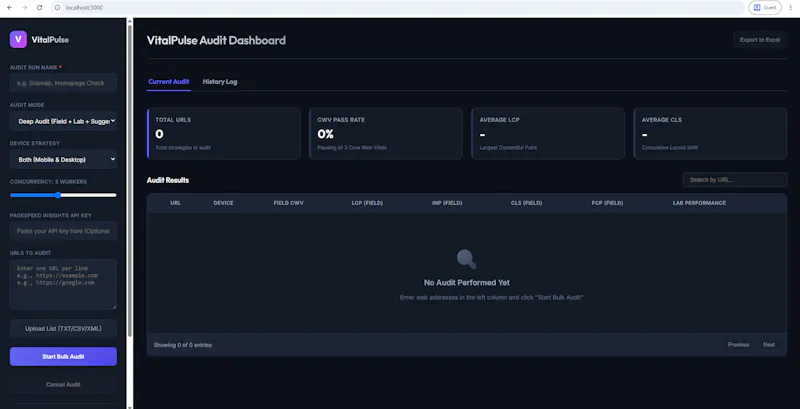Screen dimensions: 800x409
Task: Click the LCP (FIELD) column header
Action: (367, 203)
